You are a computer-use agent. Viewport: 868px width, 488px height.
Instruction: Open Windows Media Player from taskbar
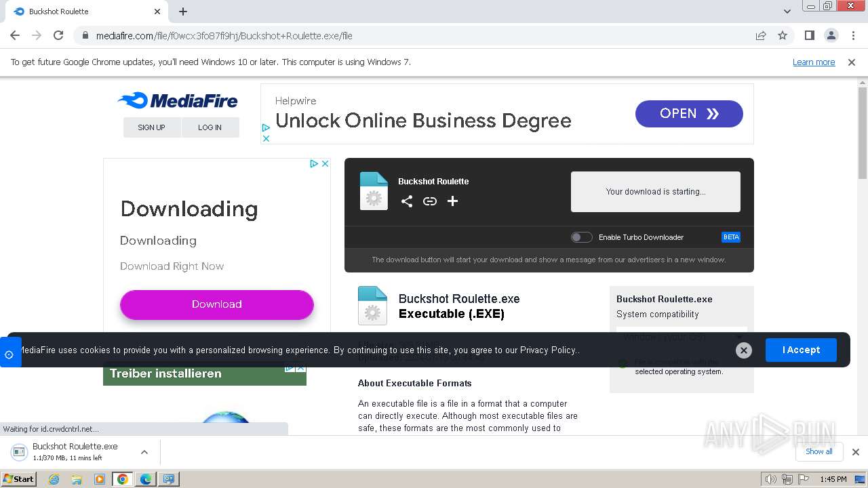point(100,479)
